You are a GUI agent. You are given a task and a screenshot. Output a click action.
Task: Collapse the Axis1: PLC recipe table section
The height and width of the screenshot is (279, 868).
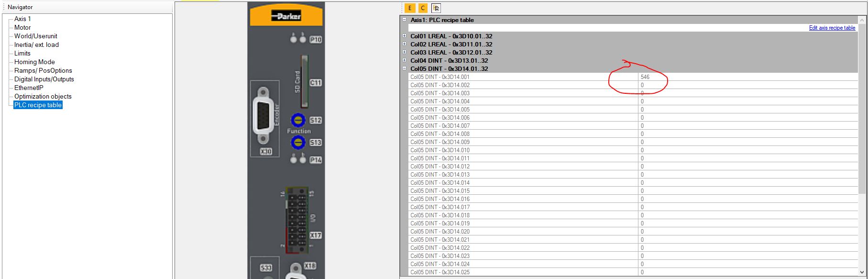click(x=404, y=20)
